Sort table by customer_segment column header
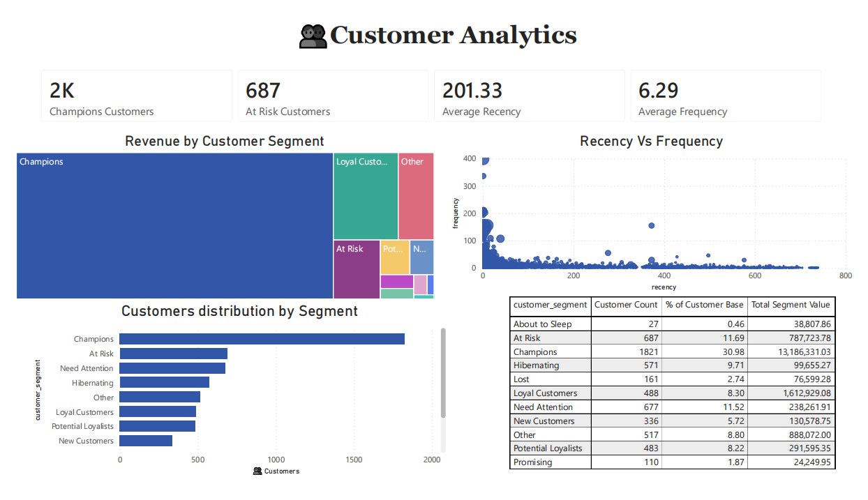This screenshot has width=868, height=500. click(x=550, y=305)
